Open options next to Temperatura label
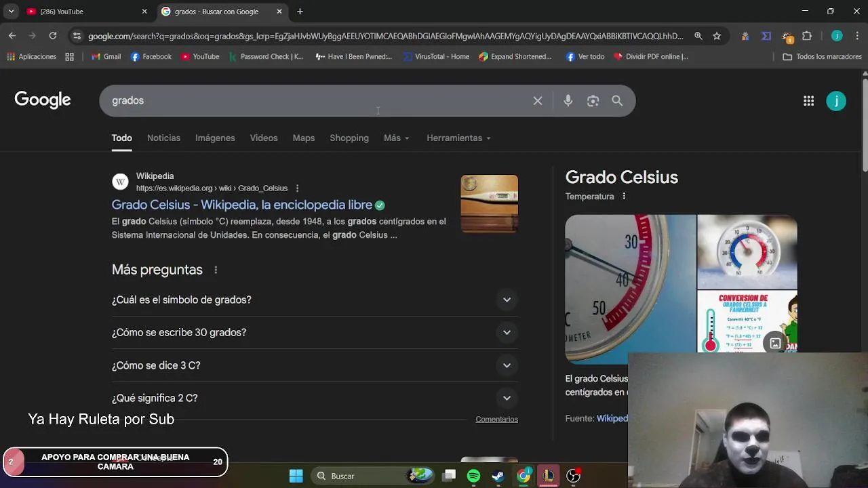Viewport: 868px width, 488px height. coord(624,197)
